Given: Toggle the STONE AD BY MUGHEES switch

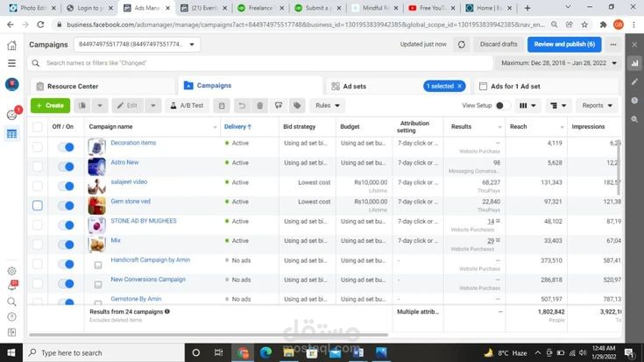Looking at the screenshot, I should click(x=66, y=224).
